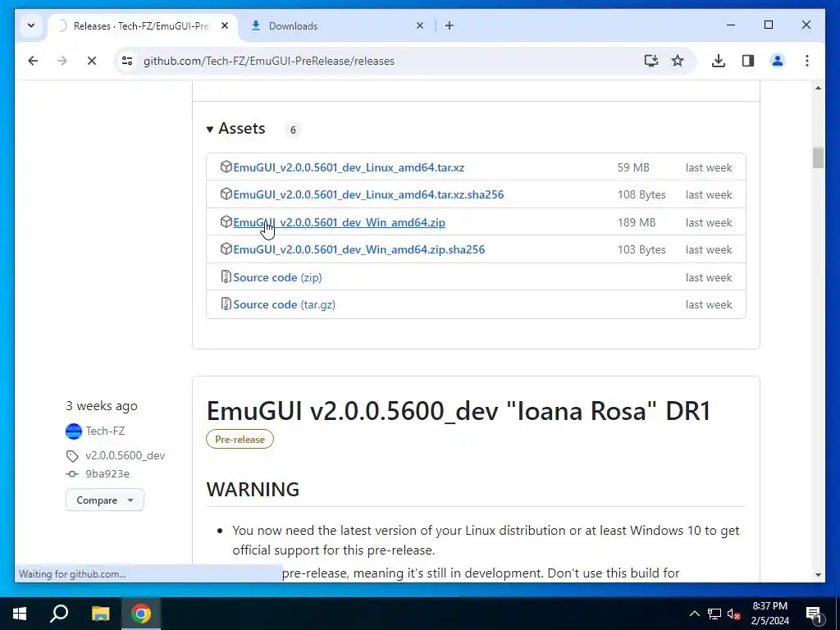
Task: Download the Linux tar.xz.sha256 checksum
Action: [368, 195]
